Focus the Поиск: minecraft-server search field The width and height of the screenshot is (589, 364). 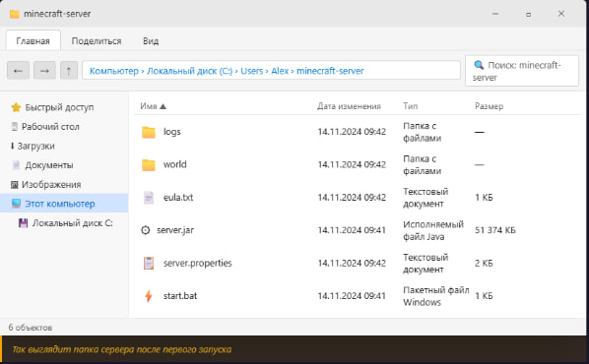(522, 71)
